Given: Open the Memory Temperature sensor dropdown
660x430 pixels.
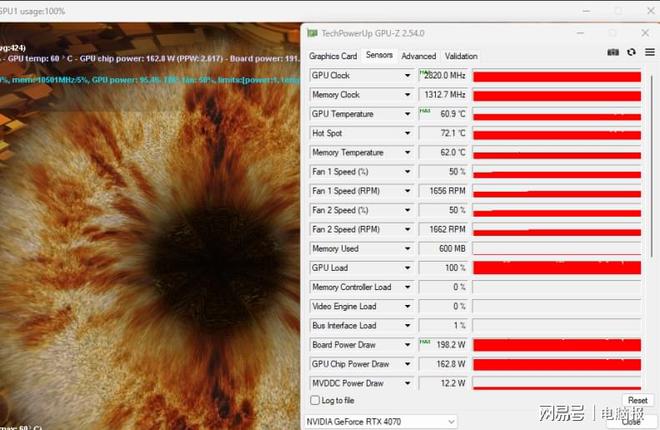Looking at the screenshot, I should 407,152.
